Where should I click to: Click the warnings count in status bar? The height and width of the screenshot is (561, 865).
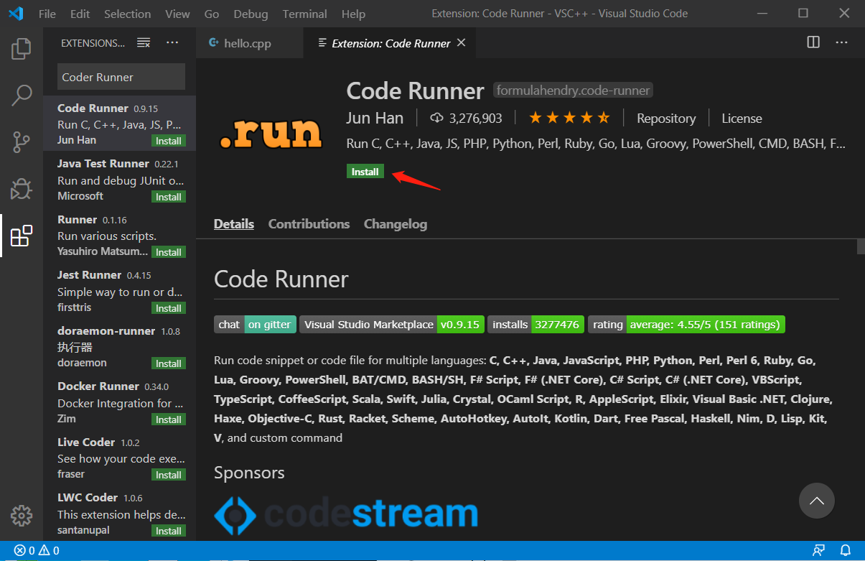click(x=49, y=551)
